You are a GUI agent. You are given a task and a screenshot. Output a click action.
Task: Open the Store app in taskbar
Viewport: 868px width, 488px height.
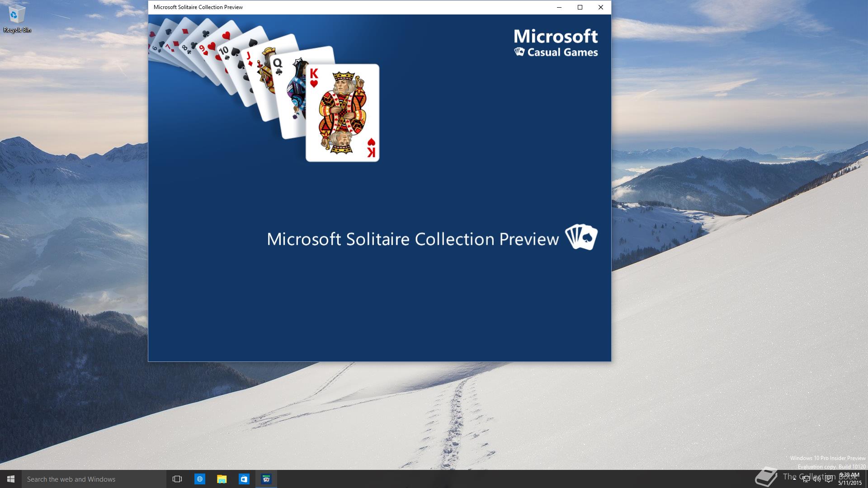click(244, 479)
